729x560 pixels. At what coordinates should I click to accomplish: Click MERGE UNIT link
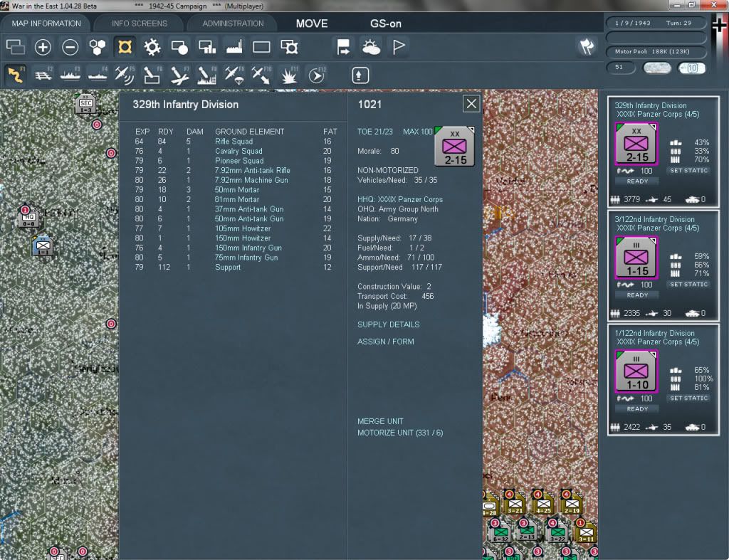pyautogui.click(x=380, y=421)
